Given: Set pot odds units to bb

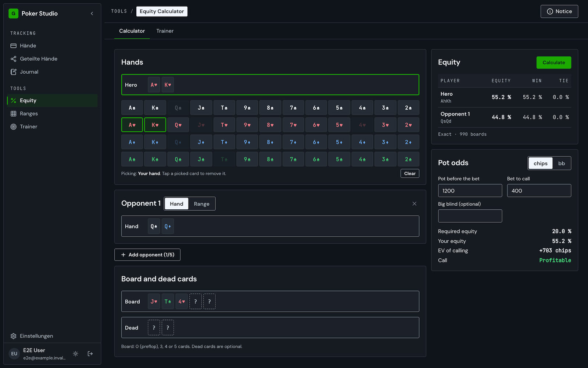Looking at the screenshot, I should click(562, 163).
